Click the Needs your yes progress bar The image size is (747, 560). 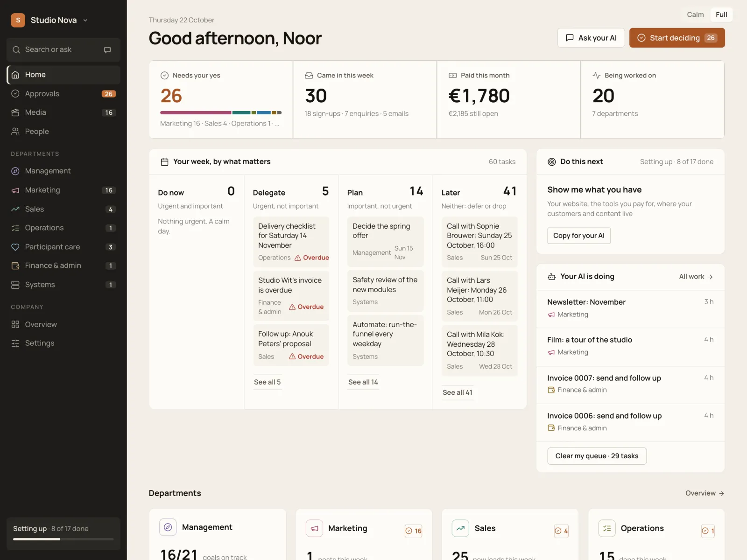(221, 112)
